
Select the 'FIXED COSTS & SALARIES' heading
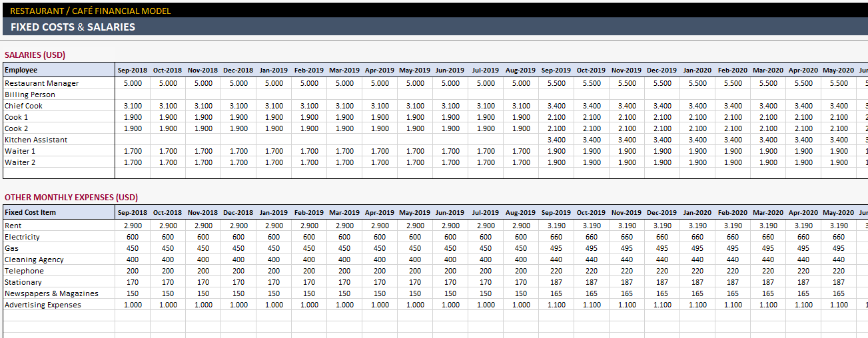pos(73,27)
